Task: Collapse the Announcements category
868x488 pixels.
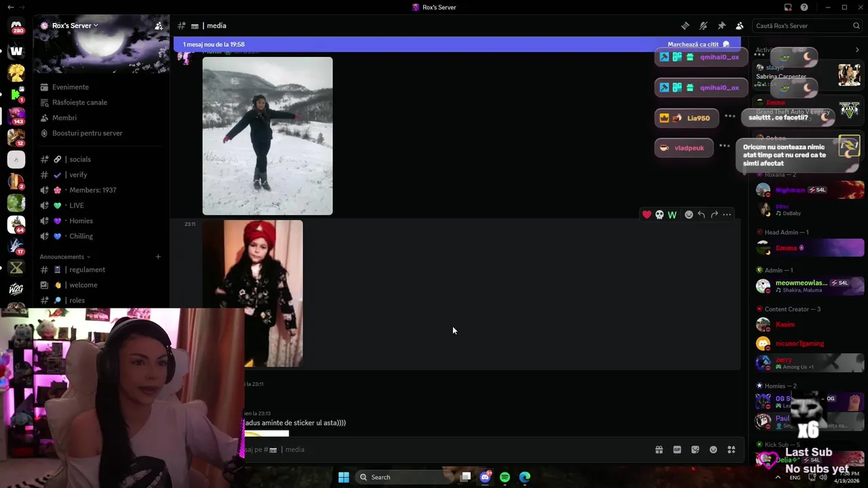Action: (x=64, y=257)
